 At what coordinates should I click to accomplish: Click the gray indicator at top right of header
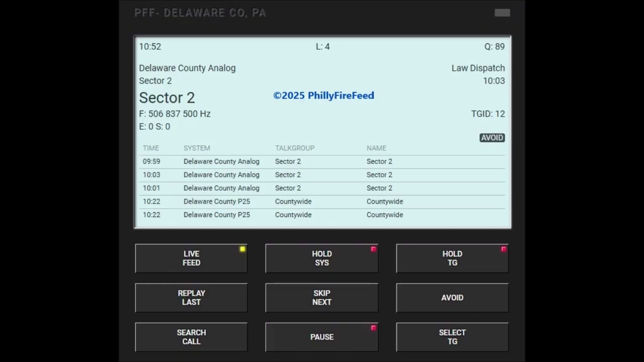pos(502,13)
